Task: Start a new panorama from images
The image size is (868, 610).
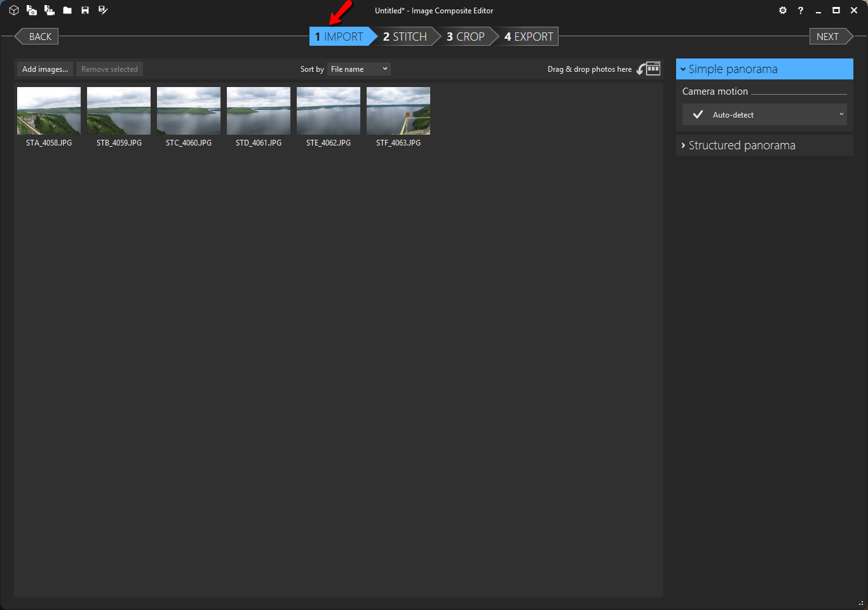Action: click(31, 10)
